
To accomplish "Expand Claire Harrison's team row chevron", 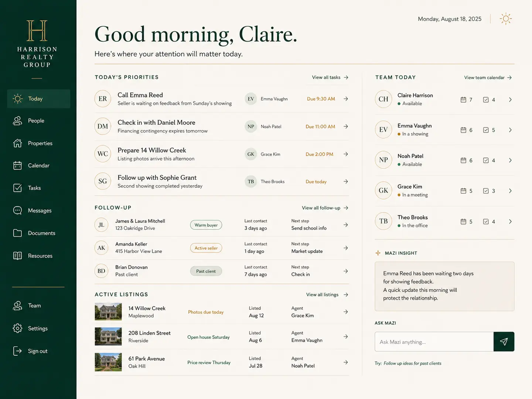I will point(510,100).
